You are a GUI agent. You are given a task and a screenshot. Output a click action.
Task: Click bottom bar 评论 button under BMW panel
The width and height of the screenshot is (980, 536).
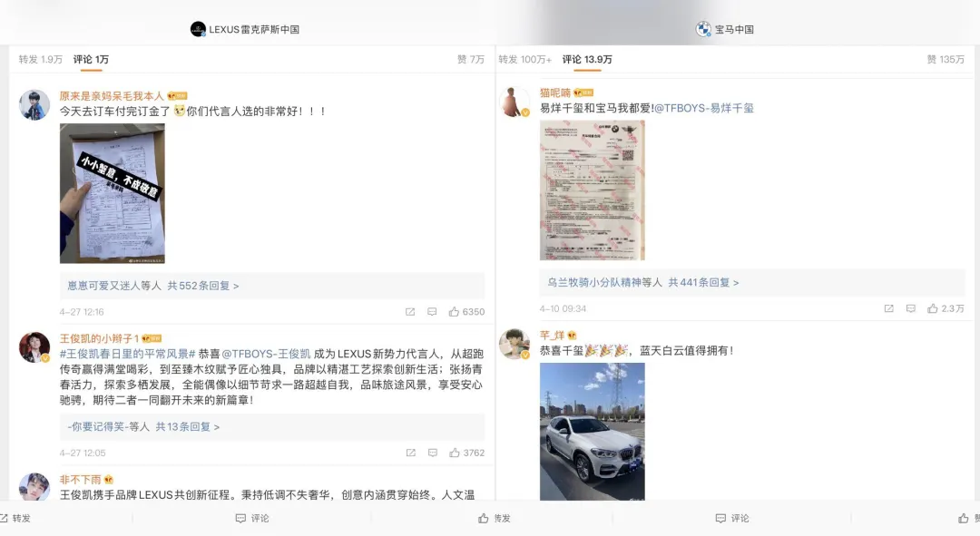click(732, 518)
